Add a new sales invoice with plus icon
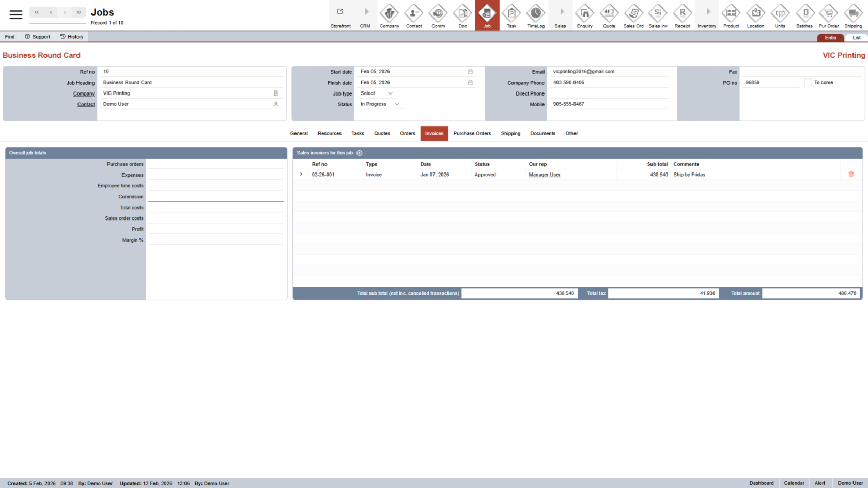The image size is (868, 488). 360,153
